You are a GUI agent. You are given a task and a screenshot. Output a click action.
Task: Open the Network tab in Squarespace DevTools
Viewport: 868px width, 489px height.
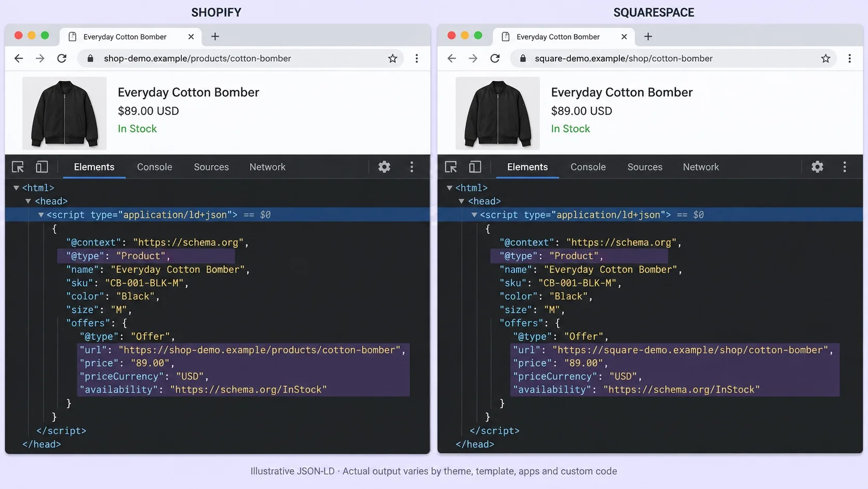click(701, 167)
